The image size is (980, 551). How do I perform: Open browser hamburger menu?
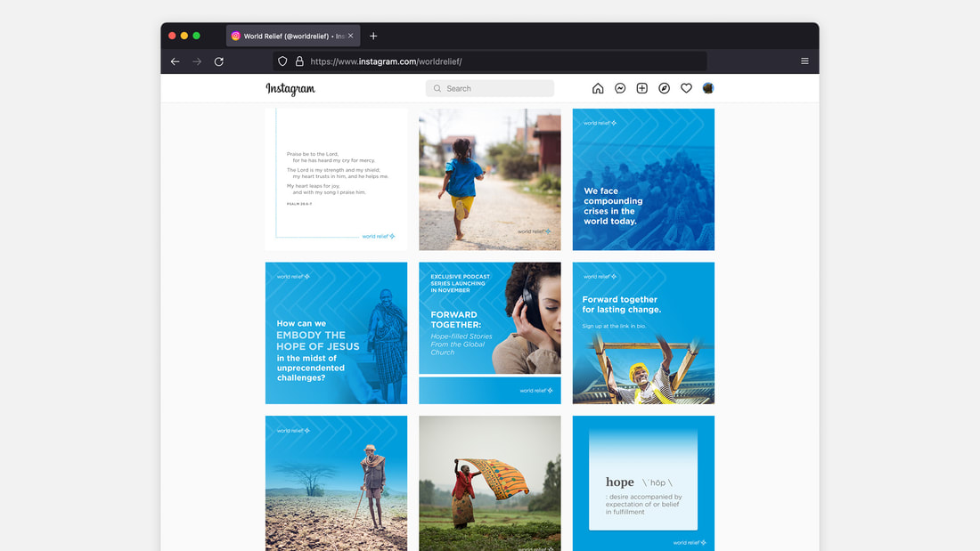[x=804, y=61]
